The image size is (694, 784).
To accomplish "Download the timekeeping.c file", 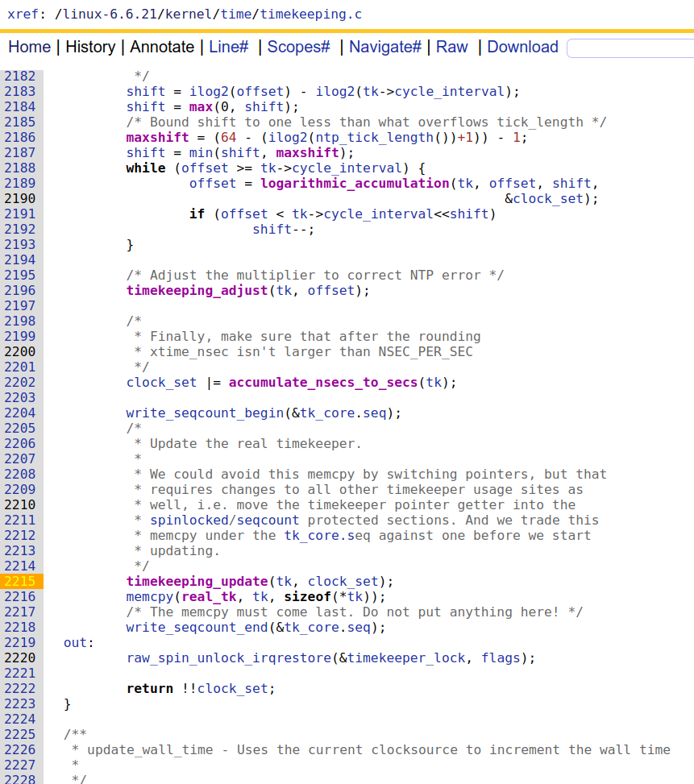I will [x=522, y=47].
